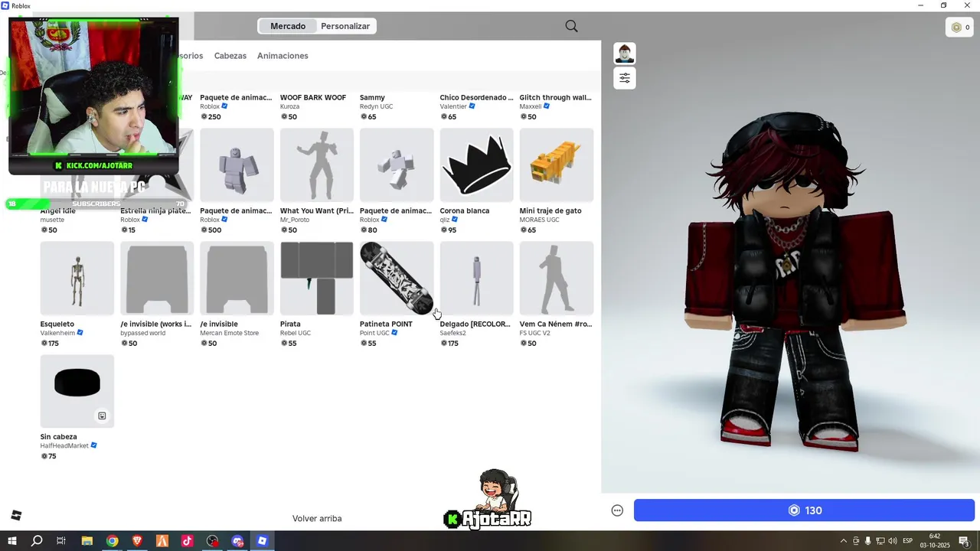Open File Explorer from the taskbar

[87, 541]
